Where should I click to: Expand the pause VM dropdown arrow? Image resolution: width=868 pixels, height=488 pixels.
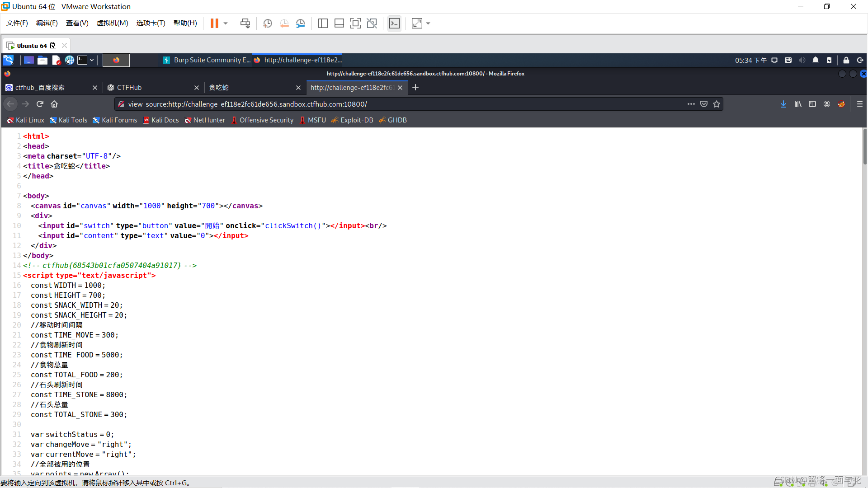click(x=226, y=23)
